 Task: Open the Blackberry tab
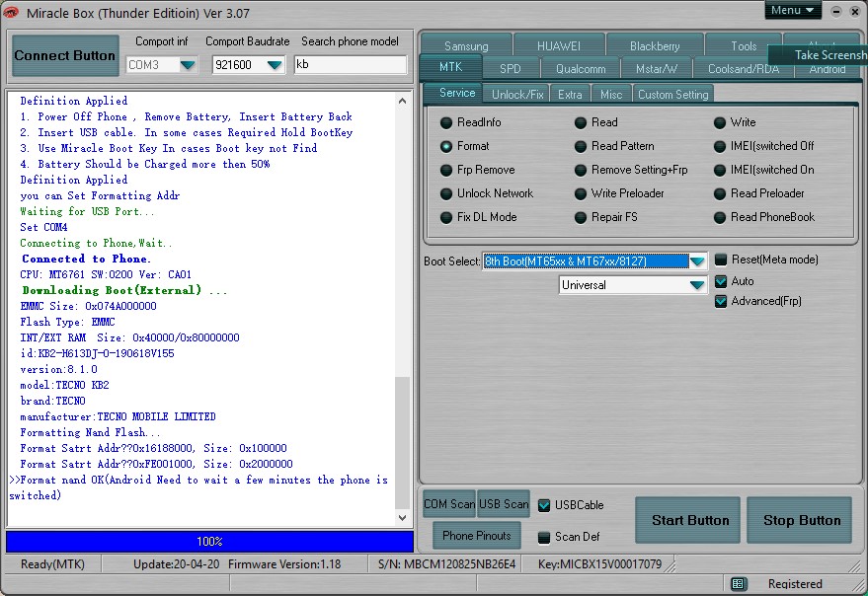(655, 46)
